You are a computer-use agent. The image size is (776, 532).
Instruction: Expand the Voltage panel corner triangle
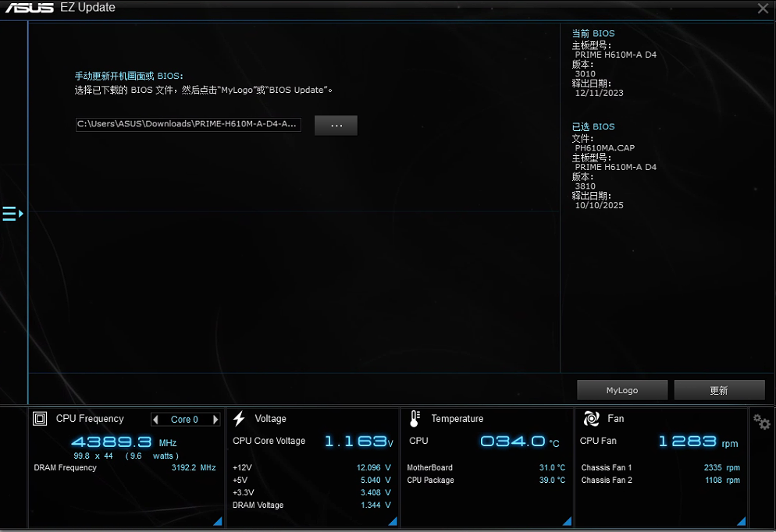click(393, 521)
